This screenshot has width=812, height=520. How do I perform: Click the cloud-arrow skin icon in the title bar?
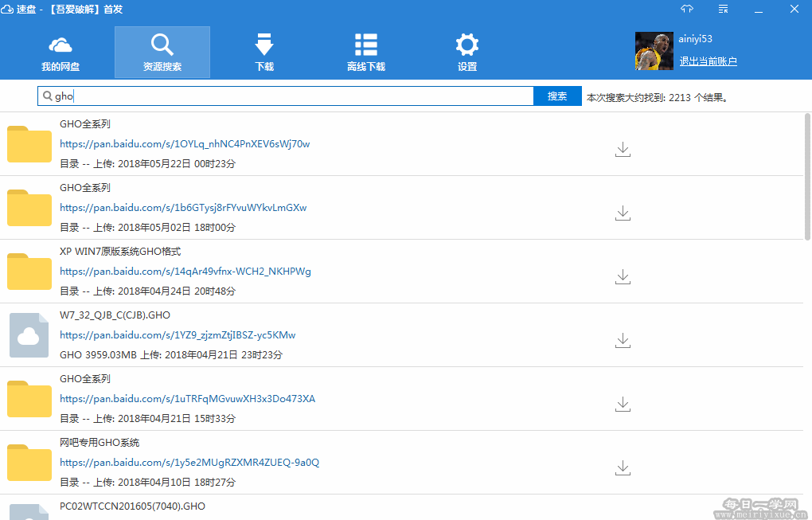pos(687,9)
